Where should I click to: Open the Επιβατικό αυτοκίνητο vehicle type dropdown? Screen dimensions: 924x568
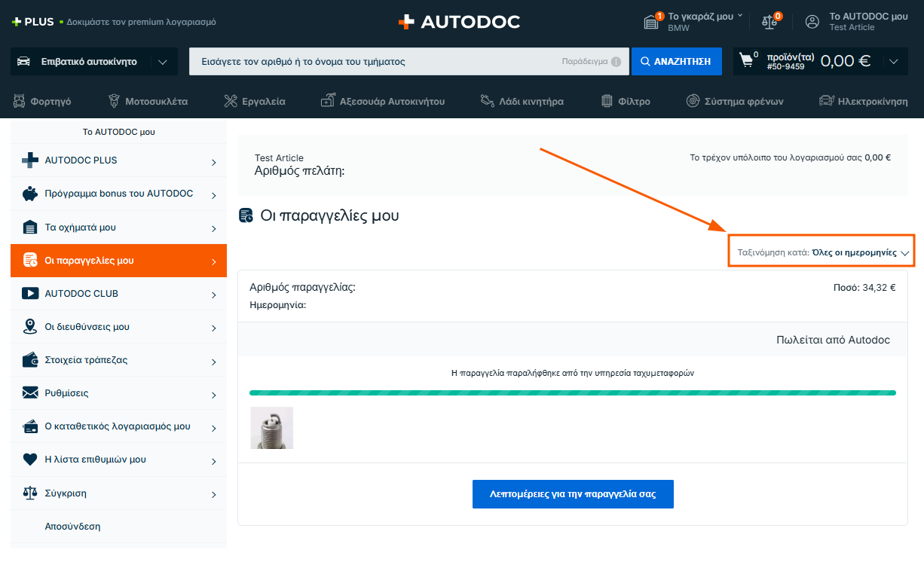(94, 62)
